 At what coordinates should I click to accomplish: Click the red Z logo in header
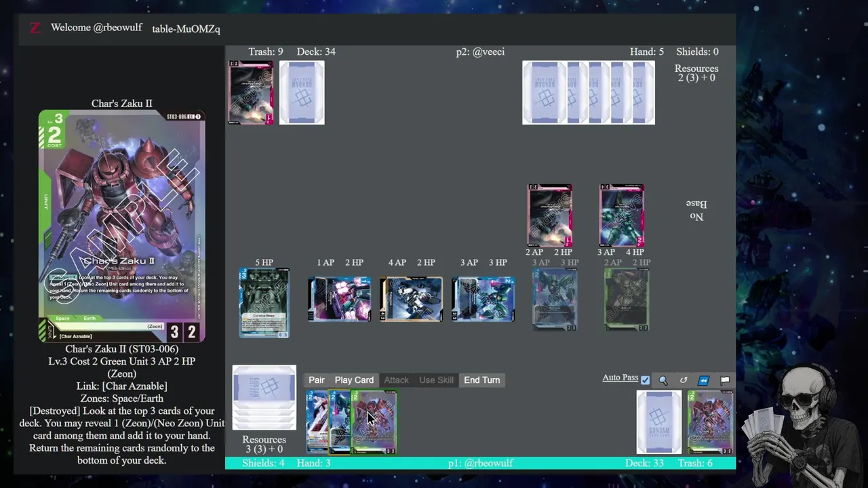35,28
